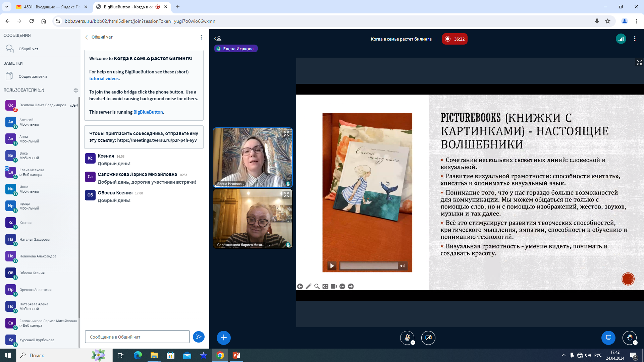This screenshot has height=362, width=644.
Task: Open the tutorial videos link
Action: coord(104,78)
